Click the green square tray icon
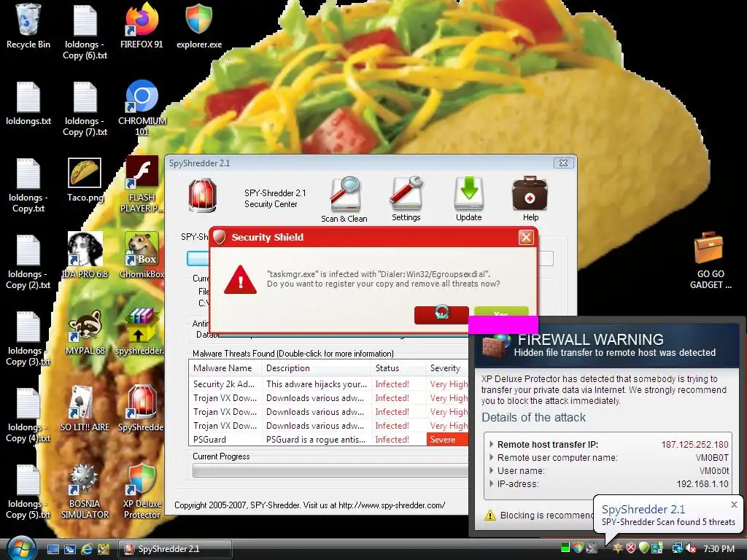This screenshot has width=747, height=560. point(565,548)
